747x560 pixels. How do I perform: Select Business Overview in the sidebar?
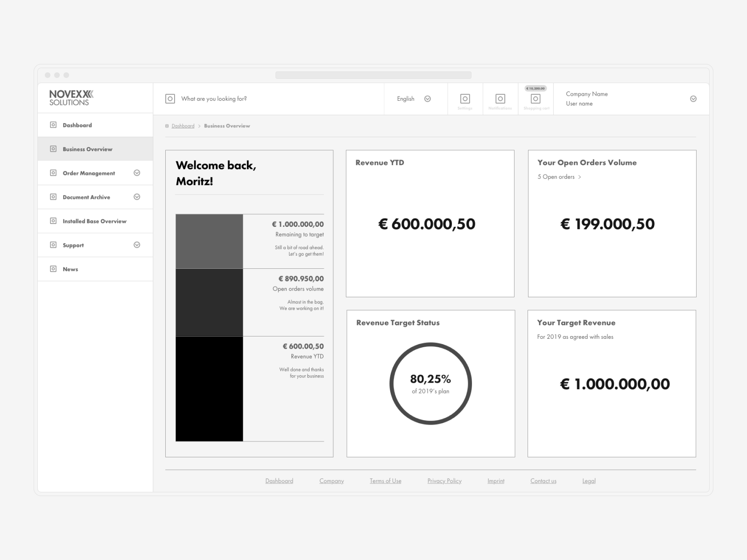[95, 149]
